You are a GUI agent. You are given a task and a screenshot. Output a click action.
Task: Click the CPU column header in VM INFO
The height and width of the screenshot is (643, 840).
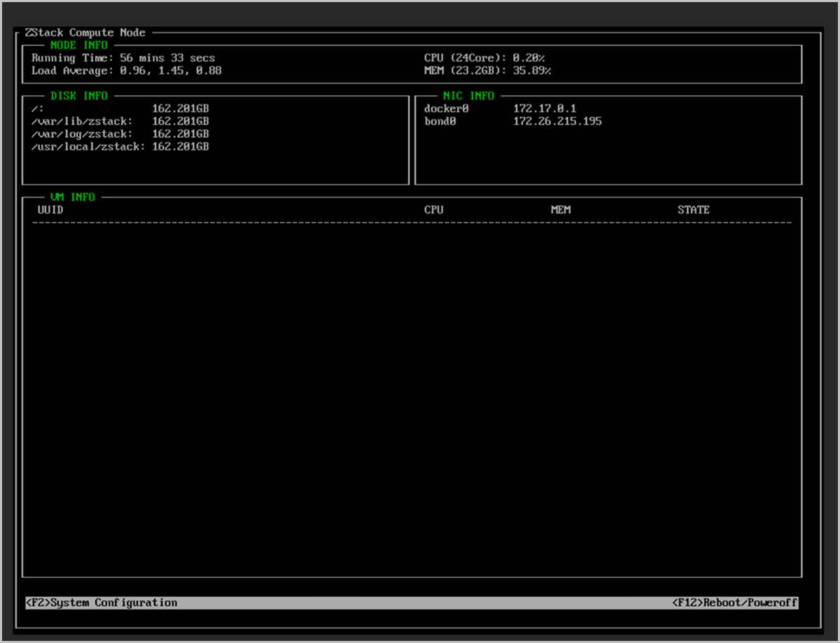[x=433, y=209]
